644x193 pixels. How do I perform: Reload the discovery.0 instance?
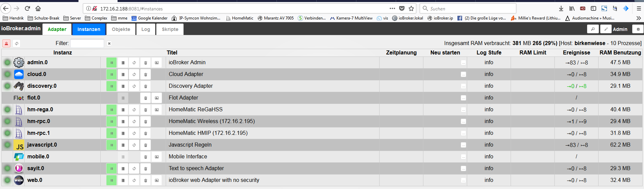click(x=134, y=86)
